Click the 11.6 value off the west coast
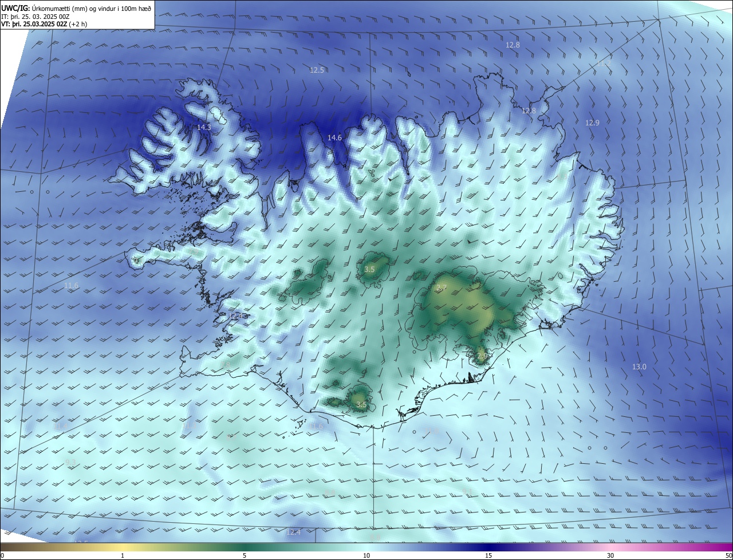This screenshot has height=560, width=733. (71, 285)
